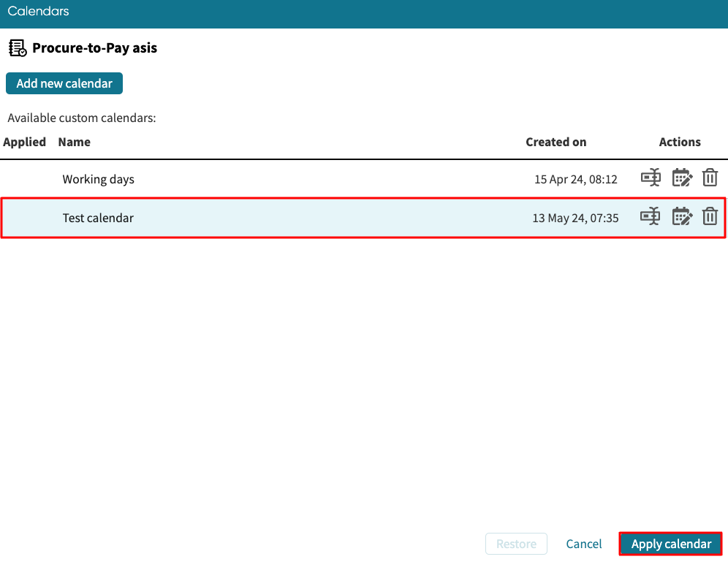Edit the Working days calendar

[x=681, y=178]
